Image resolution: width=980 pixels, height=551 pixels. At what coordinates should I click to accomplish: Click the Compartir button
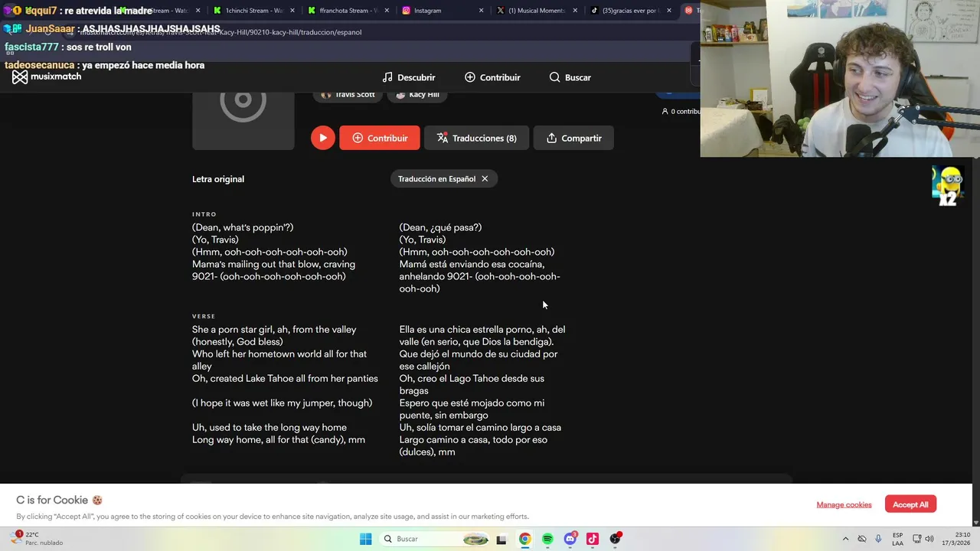(573, 138)
